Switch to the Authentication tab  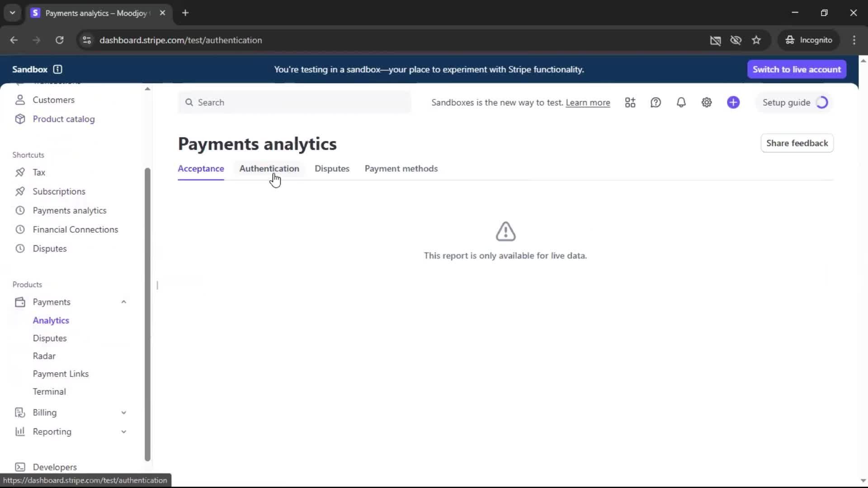pyautogui.click(x=269, y=169)
